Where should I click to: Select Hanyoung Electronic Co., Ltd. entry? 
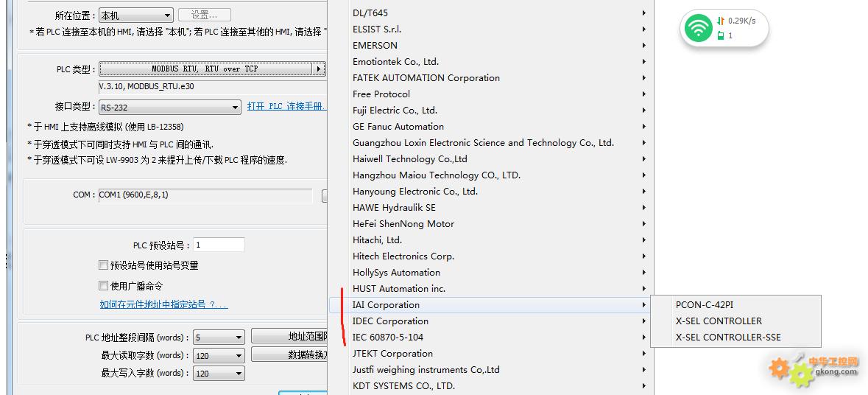coord(491,191)
